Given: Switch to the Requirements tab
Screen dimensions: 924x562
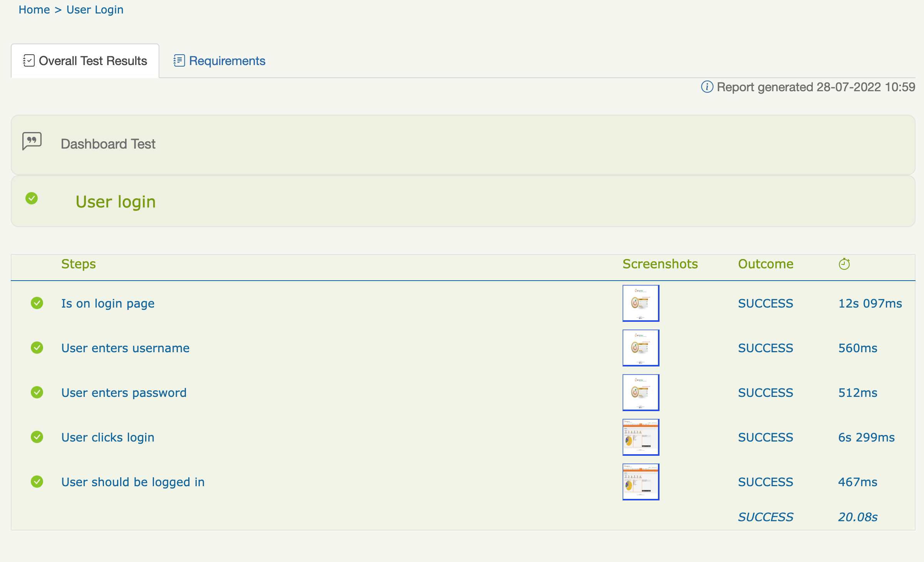Looking at the screenshot, I should [219, 61].
